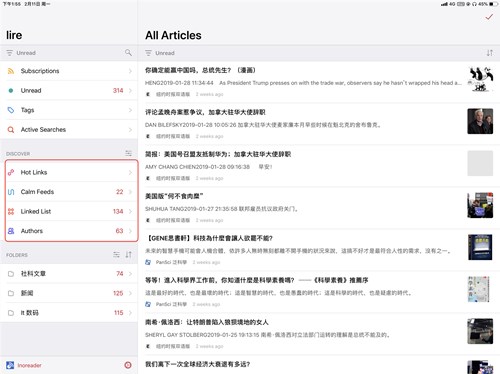The image size is (500, 374).
Task: Sort folders with arrows icon
Action: (x=128, y=255)
